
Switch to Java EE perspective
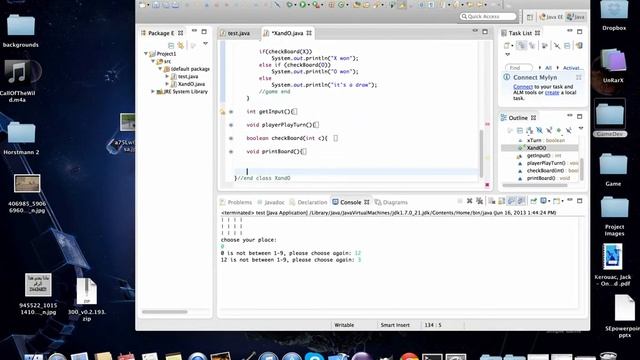pos(551,17)
